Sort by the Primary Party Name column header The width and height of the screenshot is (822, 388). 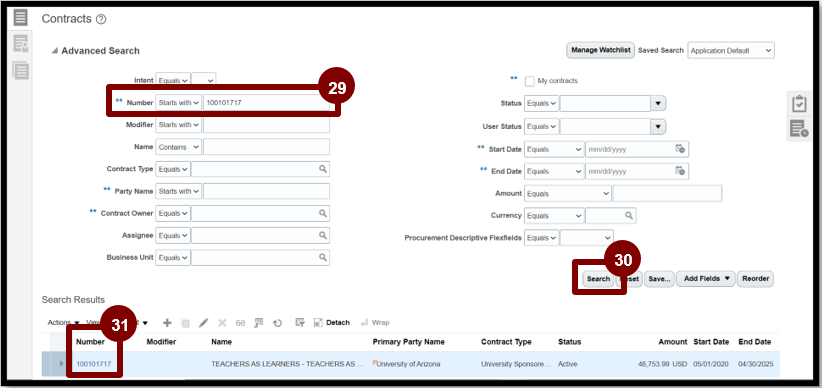(x=408, y=342)
